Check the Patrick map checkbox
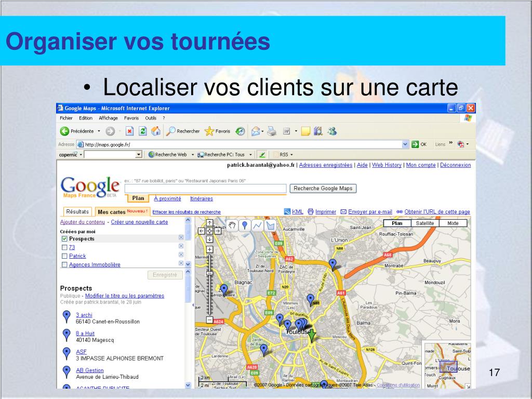This screenshot has width=532, height=399. click(x=64, y=256)
